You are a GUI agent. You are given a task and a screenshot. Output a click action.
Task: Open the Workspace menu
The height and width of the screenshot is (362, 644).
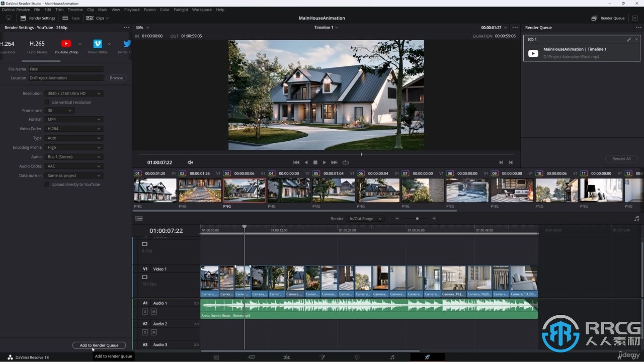202,10
